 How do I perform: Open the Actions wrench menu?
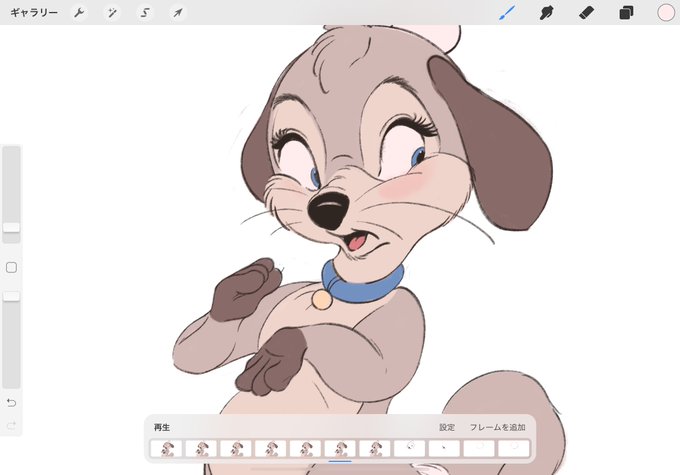[x=79, y=13]
